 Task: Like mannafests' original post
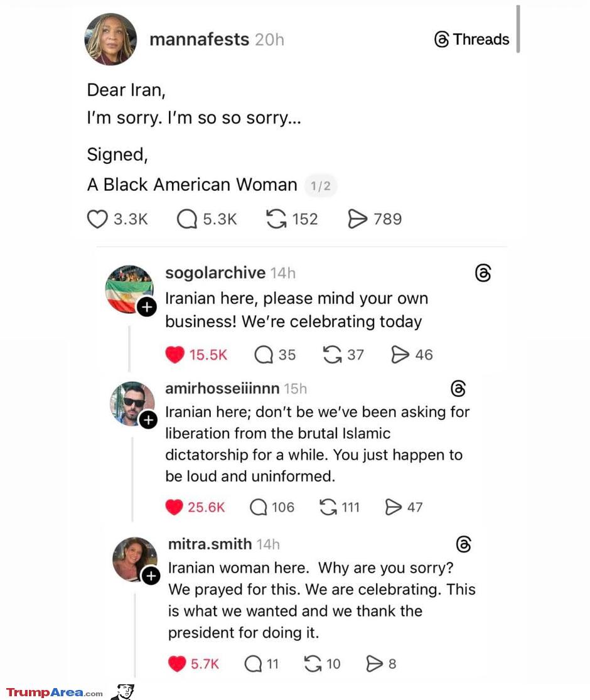click(97, 218)
